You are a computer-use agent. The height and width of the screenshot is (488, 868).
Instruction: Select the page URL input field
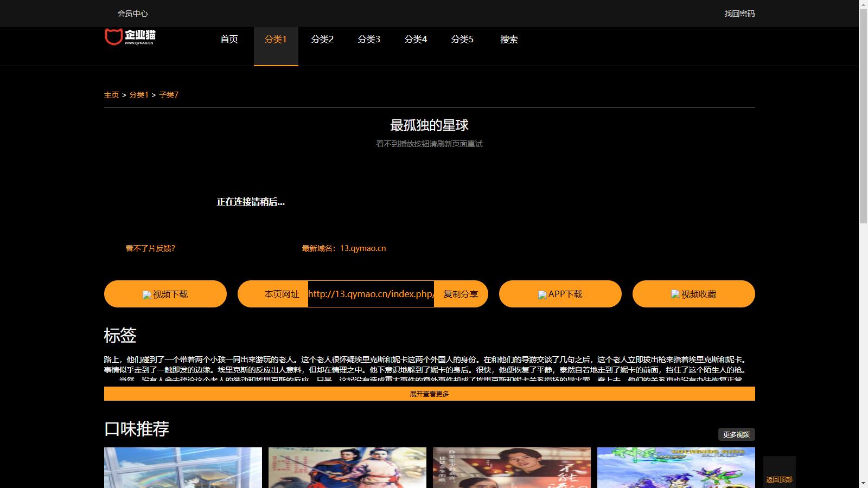[371, 294]
